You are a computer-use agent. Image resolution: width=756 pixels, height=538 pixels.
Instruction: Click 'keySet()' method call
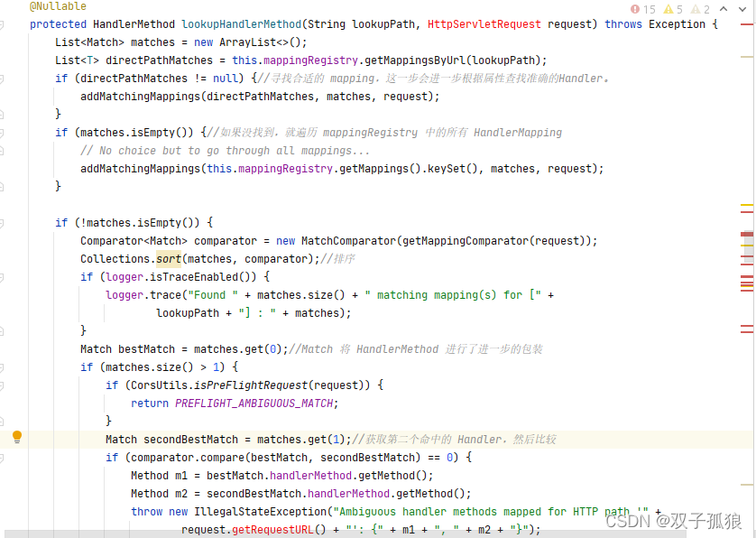(x=453, y=169)
